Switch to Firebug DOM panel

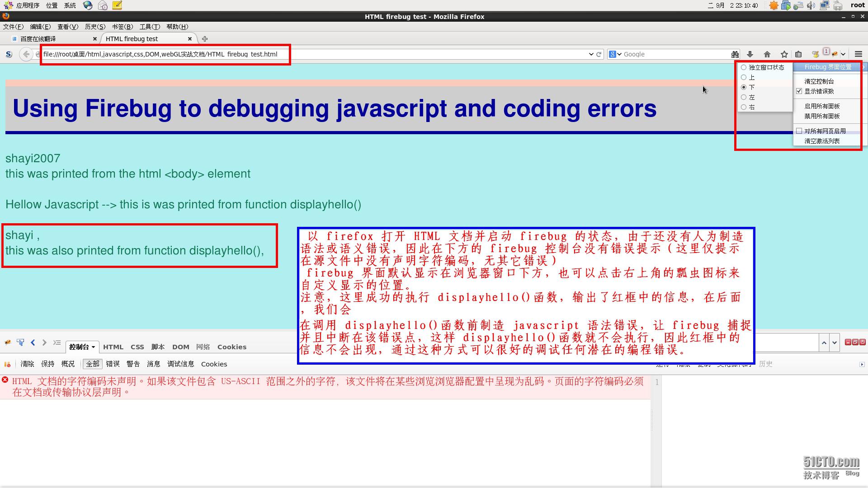(180, 347)
